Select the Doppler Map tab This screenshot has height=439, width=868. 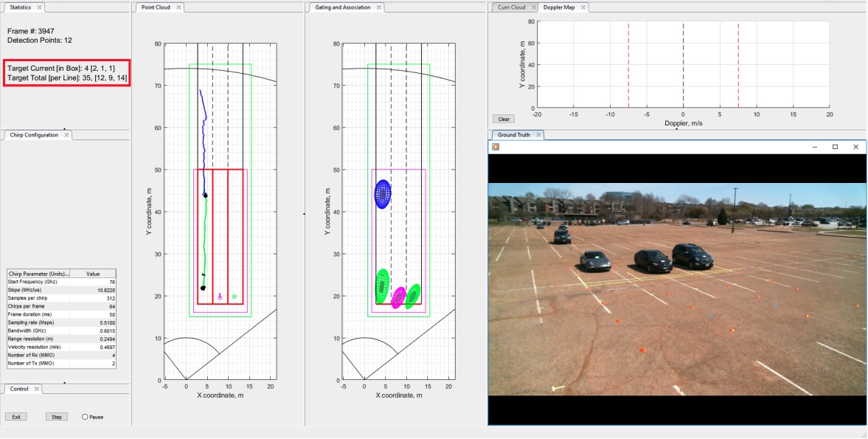pyautogui.click(x=560, y=7)
